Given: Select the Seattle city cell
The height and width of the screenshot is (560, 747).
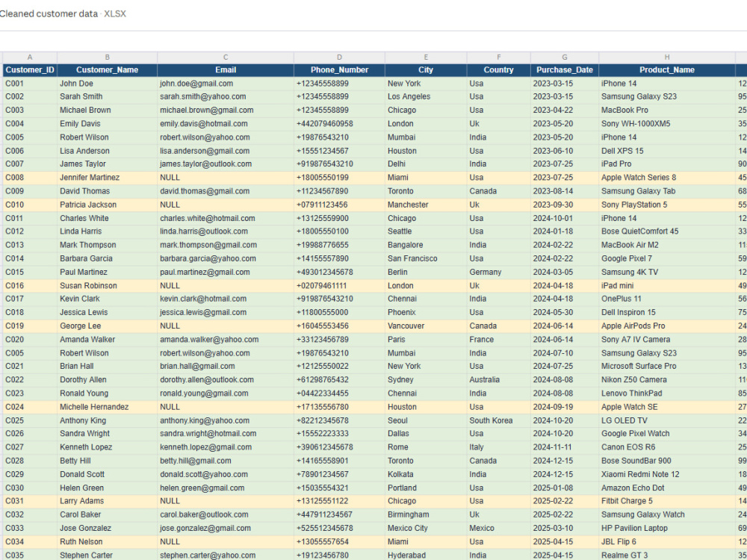Looking at the screenshot, I should [426, 231].
